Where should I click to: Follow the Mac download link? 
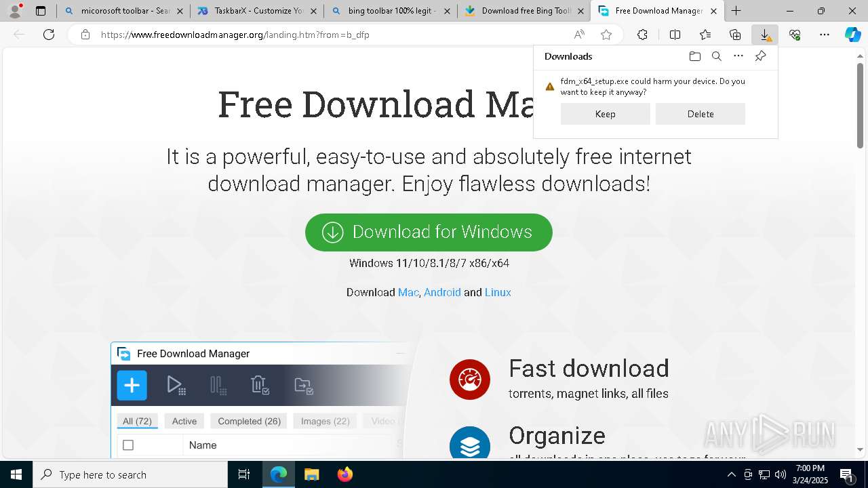[x=408, y=292]
